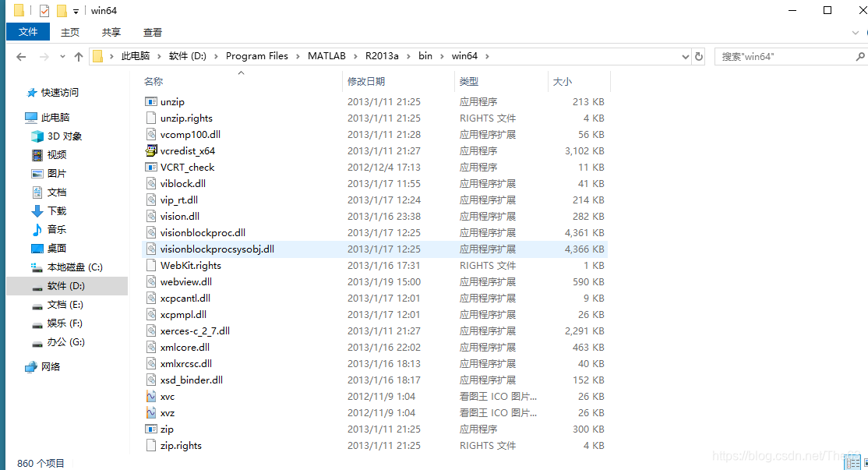Click the zip.rights file icon
Image resolution: width=868 pixels, height=470 pixels.
coord(150,446)
